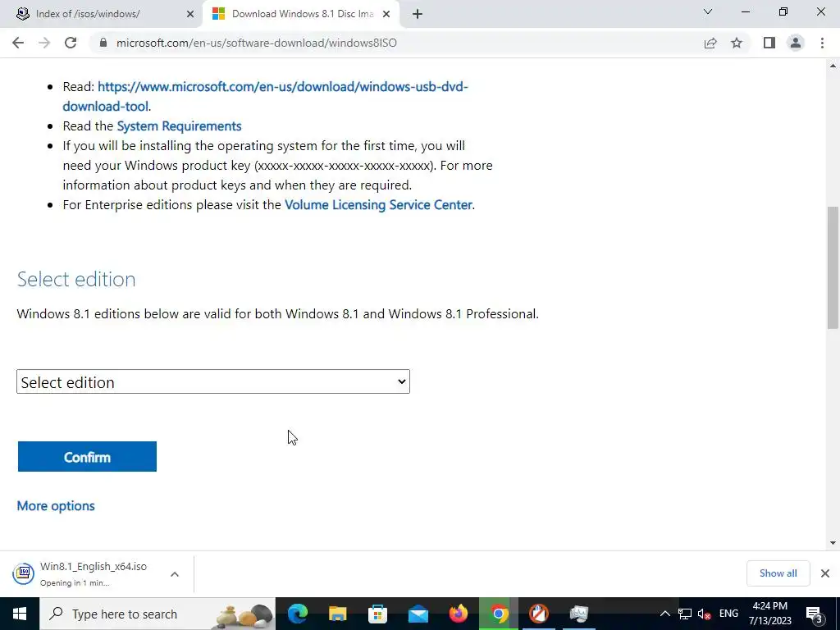Go back to the previous page
Viewport: 840px width, 630px height.
click(x=18, y=43)
